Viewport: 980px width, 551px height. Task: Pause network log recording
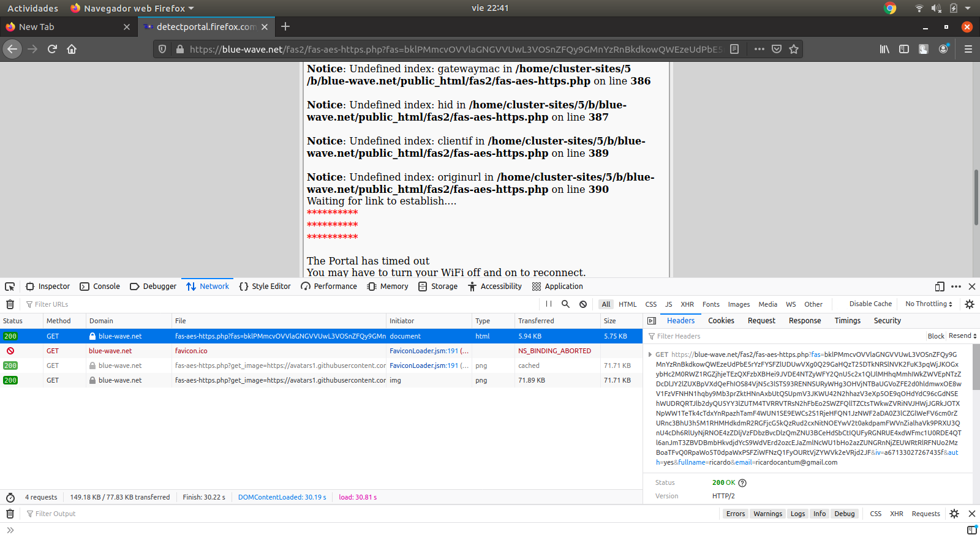tap(548, 304)
